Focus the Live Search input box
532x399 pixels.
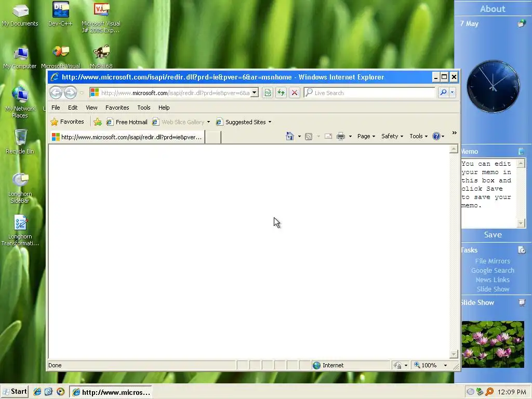click(370, 92)
